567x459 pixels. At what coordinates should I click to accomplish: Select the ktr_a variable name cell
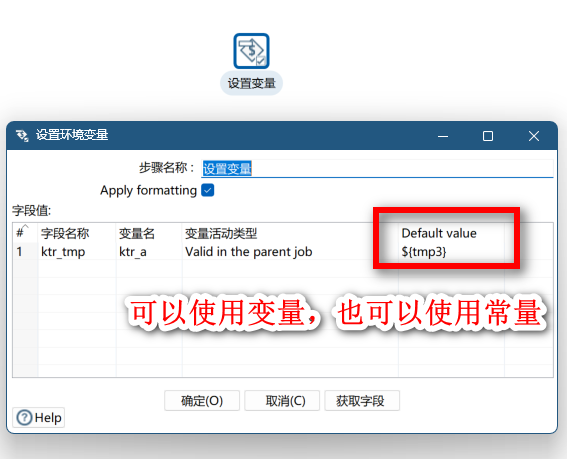click(x=149, y=252)
